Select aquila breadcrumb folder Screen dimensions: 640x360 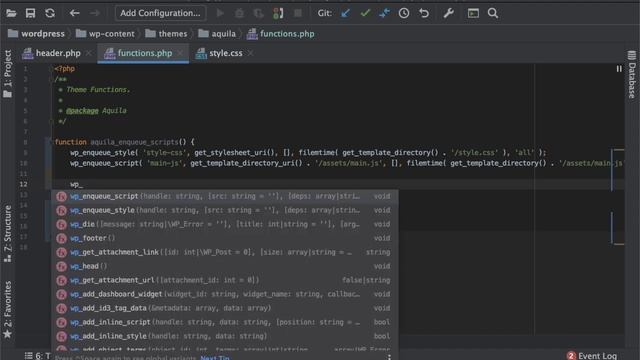pos(217,33)
